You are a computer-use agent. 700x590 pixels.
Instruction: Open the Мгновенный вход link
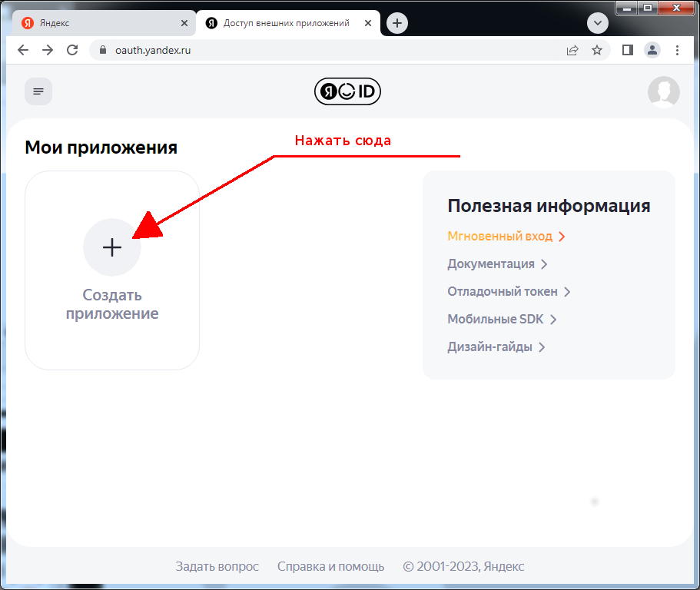[506, 236]
